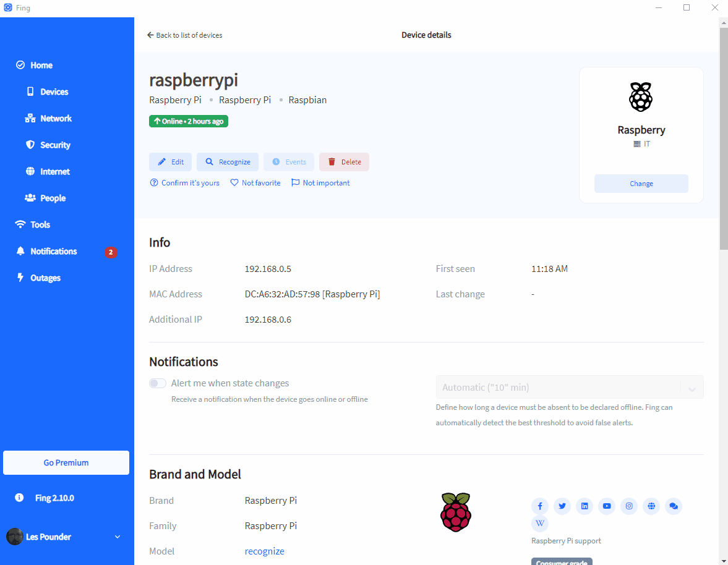
Task: Click the IP address 192.168.0.5
Action: coord(268,269)
